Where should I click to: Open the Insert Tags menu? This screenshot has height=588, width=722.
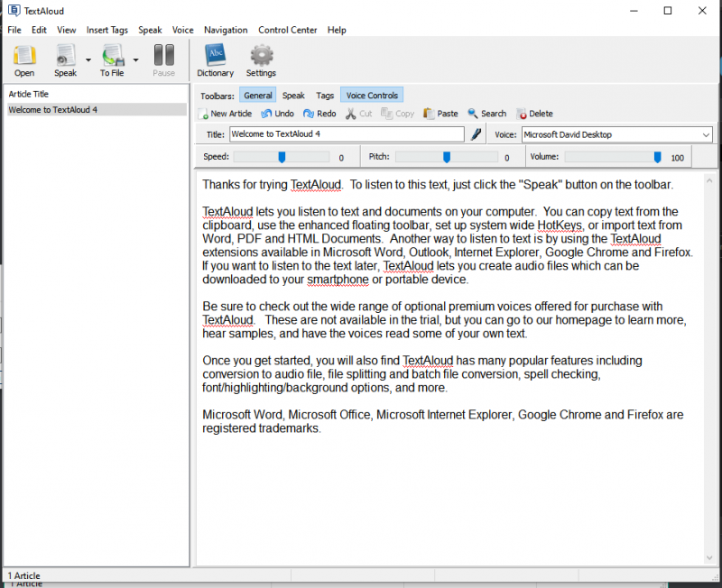(x=107, y=30)
